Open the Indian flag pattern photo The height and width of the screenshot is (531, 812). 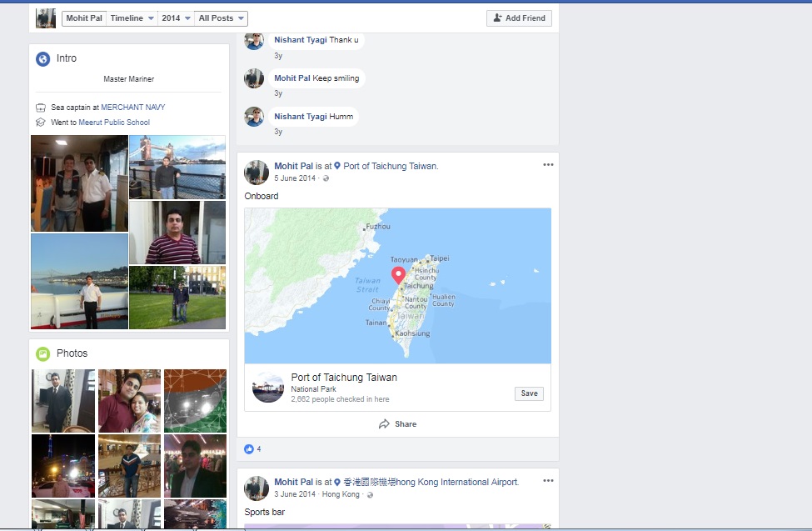[x=195, y=401]
